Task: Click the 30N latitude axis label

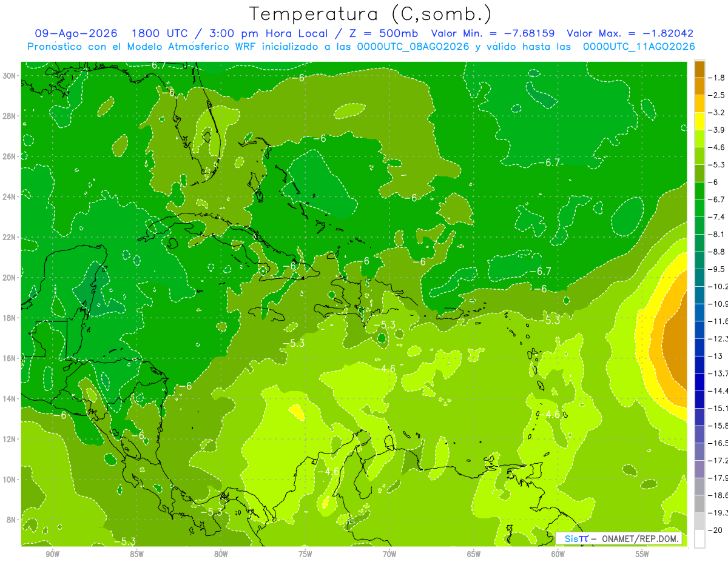Action: click(10, 76)
